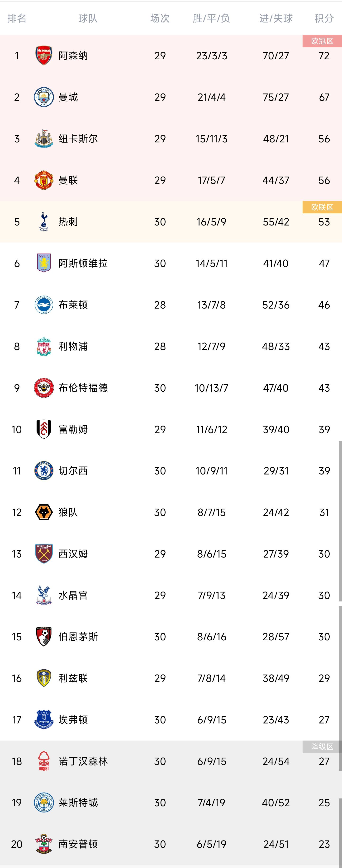This screenshot has height=868, width=342.
Task: Click the Newcastle United crest icon
Action: pos(44,139)
